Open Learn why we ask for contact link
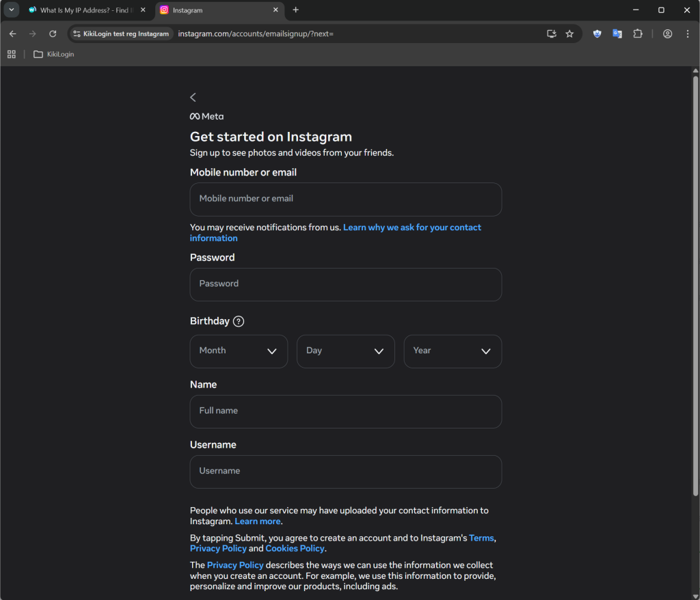The width and height of the screenshot is (700, 600). click(x=335, y=232)
